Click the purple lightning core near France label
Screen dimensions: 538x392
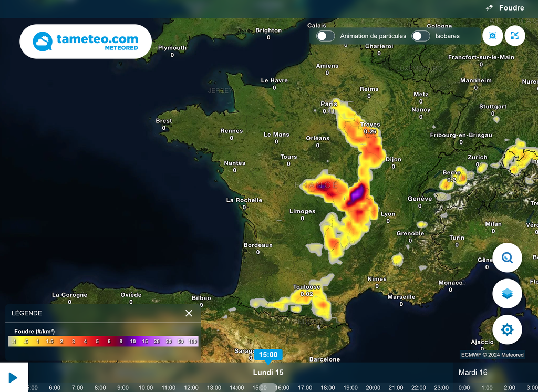click(x=357, y=193)
